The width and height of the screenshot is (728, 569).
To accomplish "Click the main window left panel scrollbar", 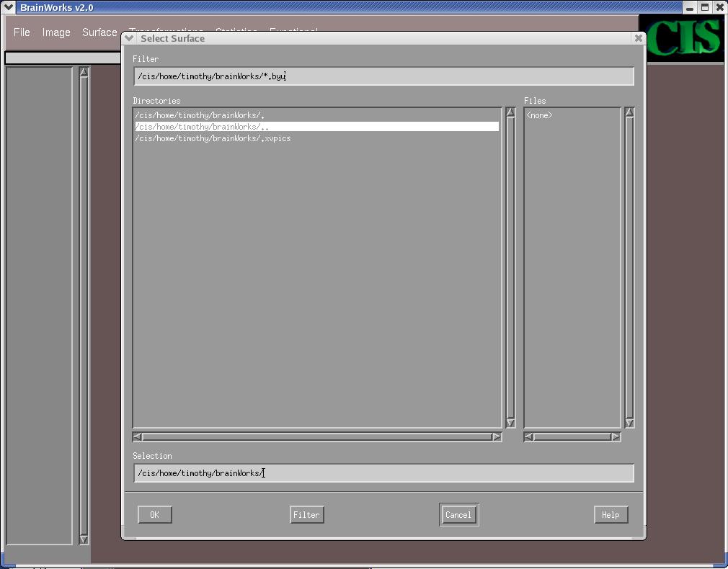I will 84,305.
